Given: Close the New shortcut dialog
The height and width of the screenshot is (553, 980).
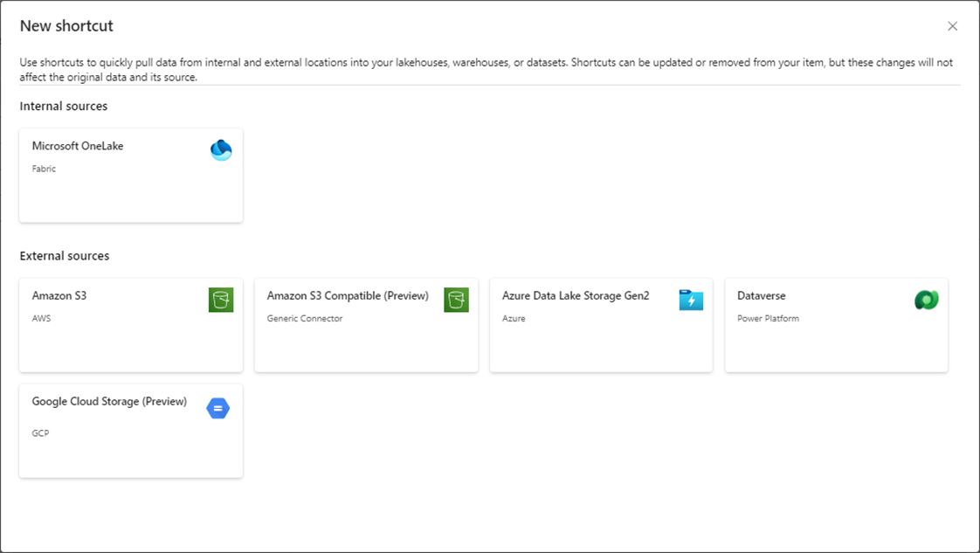Looking at the screenshot, I should (952, 26).
